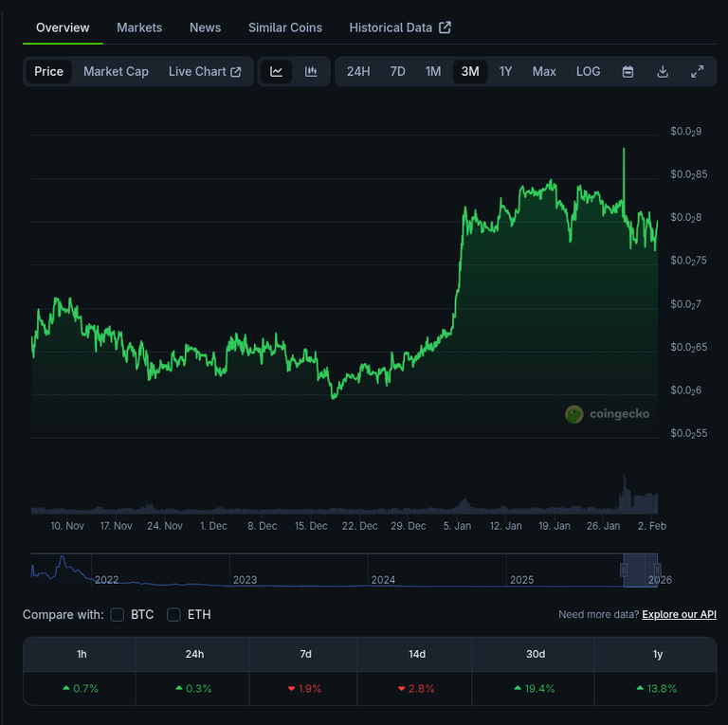The width and height of the screenshot is (728, 725).
Task: Switch to line chart view icon
Action: pos(276,72)
